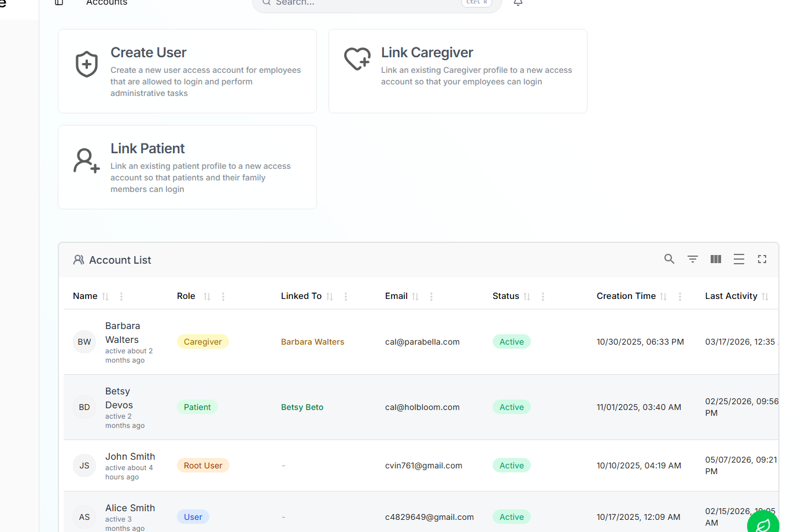Screen dimensions: 798x532
Task: Select the email c4829649@gmail.com
Action: tap(430, 517)
